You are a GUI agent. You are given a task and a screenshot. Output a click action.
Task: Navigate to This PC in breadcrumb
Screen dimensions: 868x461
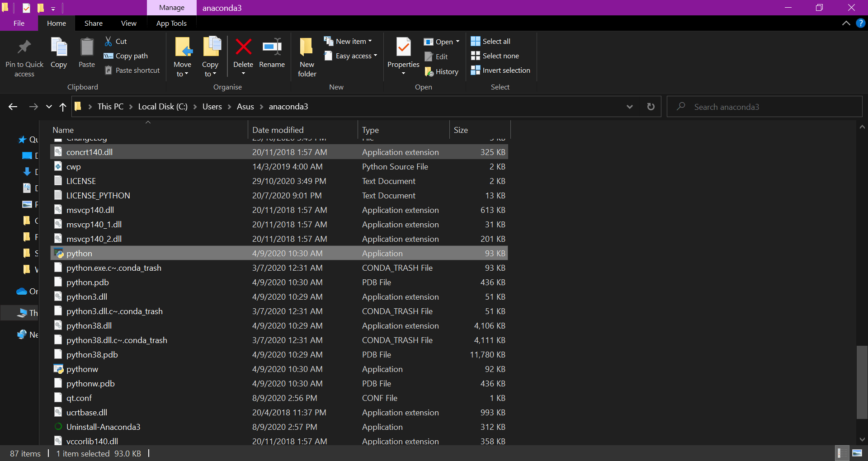[110, 107]
